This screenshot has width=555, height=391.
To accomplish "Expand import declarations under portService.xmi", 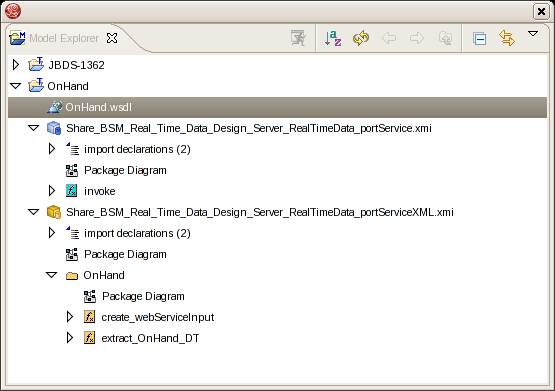I will point(52,149).
